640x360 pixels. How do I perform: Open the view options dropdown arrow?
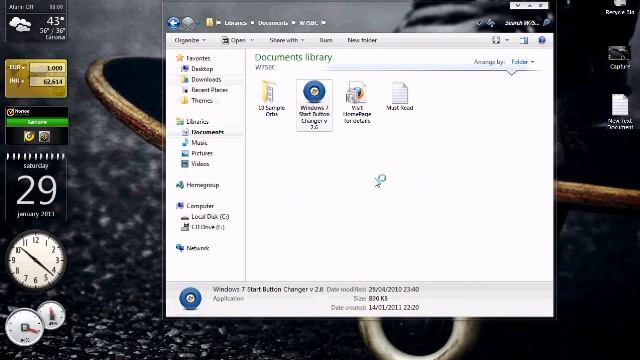click(507, 40)
